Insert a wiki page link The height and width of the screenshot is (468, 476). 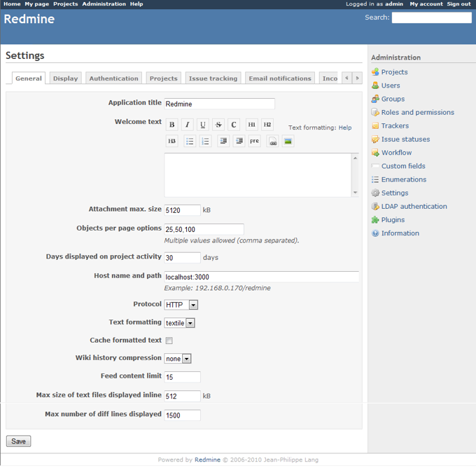(272, 141)
